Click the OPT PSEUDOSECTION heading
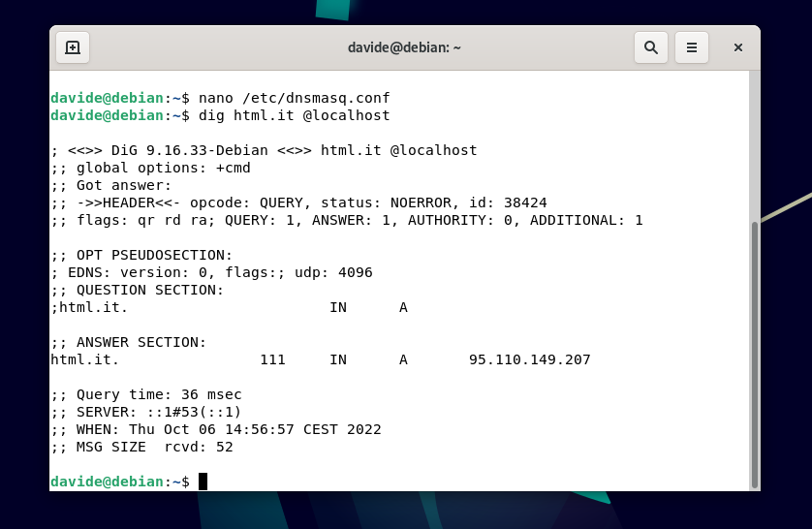The height and width of the screenshot is (529, 812). 141,255
